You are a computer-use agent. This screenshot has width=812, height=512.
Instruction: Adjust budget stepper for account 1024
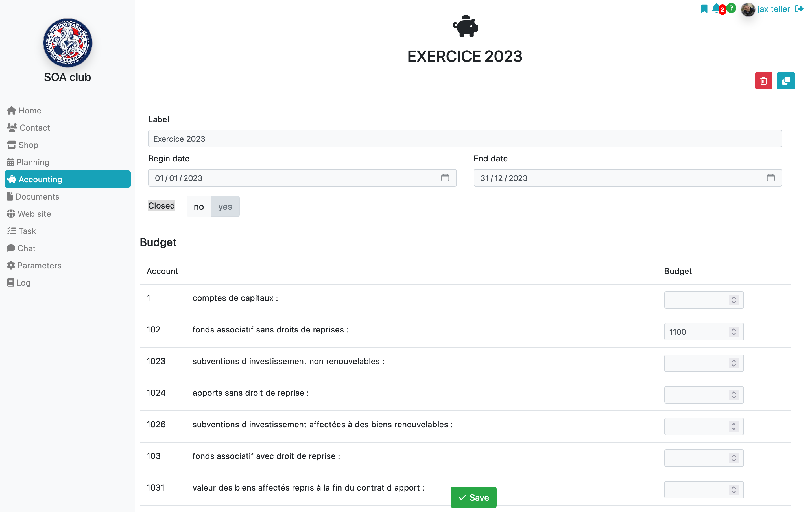734,395
